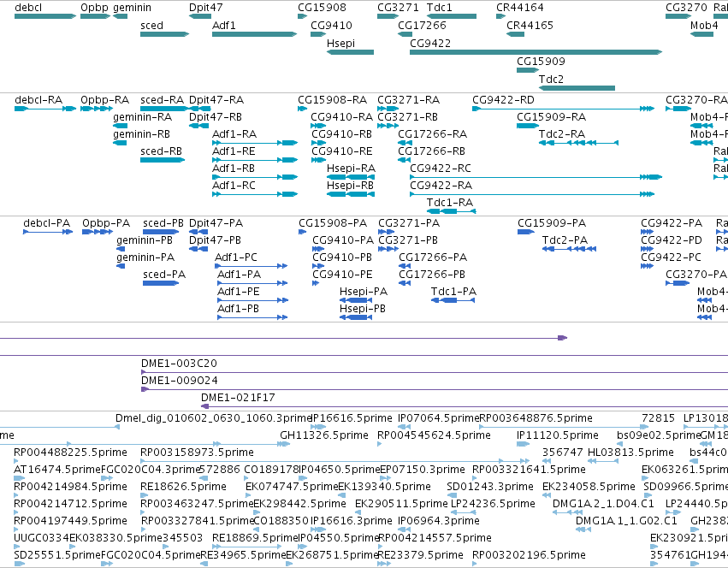
Task: Click the Hsepi gene feature
Action: pyautogui.click(x=350, y=52)
